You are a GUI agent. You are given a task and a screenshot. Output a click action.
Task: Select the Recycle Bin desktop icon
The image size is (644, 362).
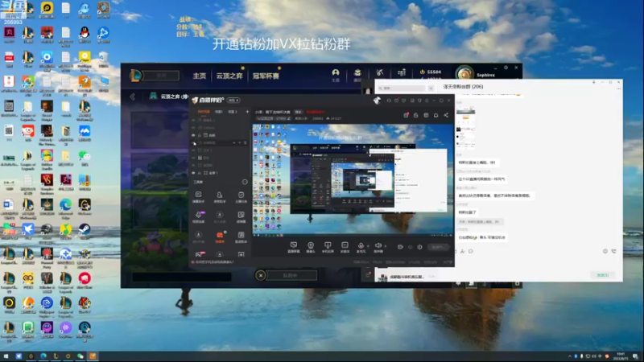(x=104, y=59)
